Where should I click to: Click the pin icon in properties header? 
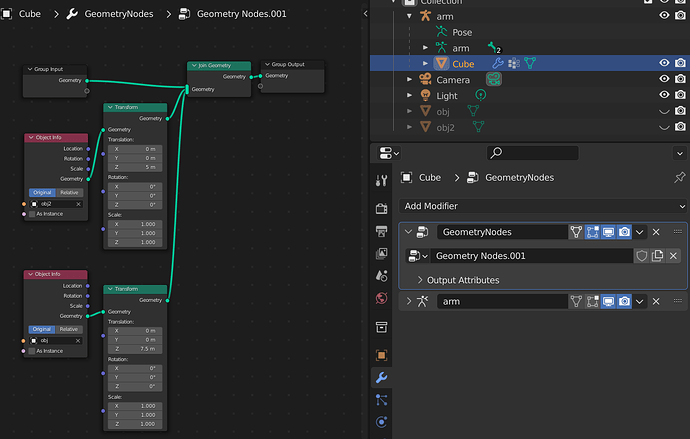click(x=679, y=178)
